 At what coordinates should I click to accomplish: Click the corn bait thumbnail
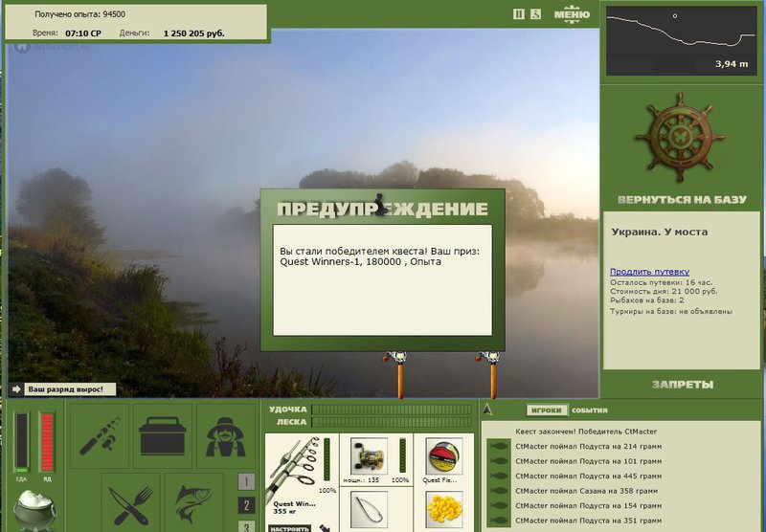444,510
